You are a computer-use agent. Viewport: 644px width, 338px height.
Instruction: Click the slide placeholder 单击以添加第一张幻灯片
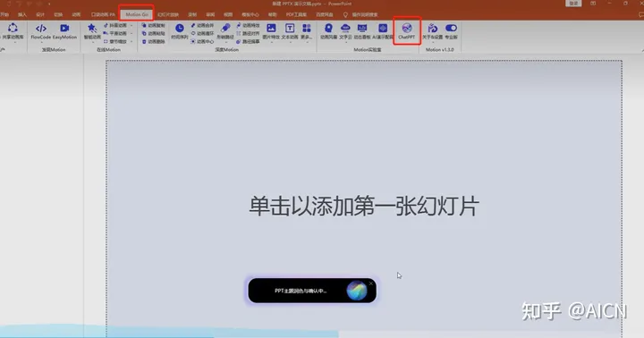pyautogui.click(x=364, y=206)
